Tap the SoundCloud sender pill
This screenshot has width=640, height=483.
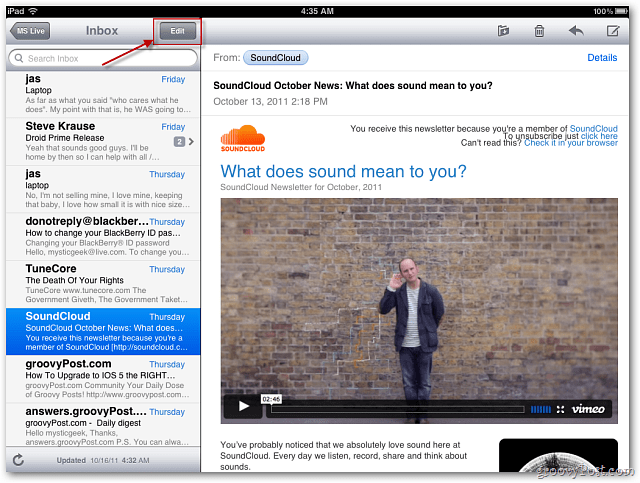pos(276,58)
